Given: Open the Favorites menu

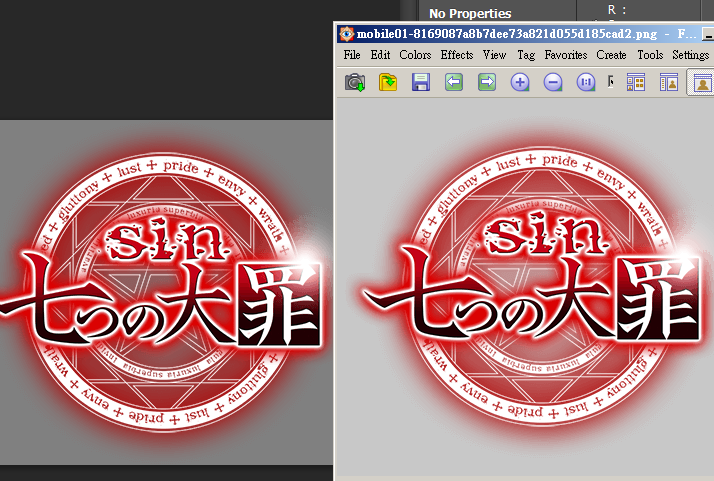Looking at the screenshot, I should pyautogui.click(x=566, y=55).
